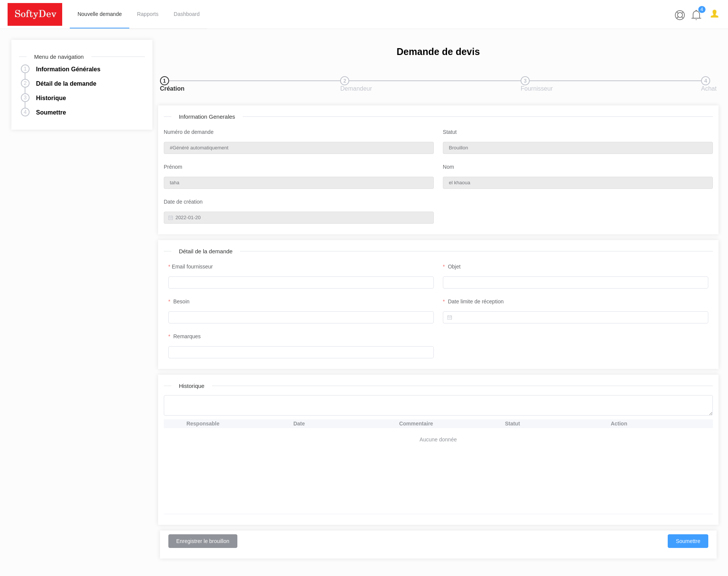The height and width of the screenshot is (576, 728).
Task: Click the Historique comment text area
Action: tap(438, 405)
